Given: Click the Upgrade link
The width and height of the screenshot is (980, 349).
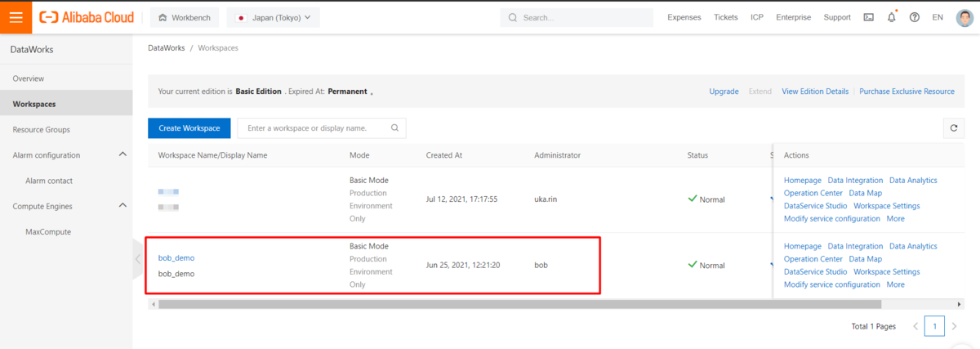Looking at the screenshot, I should point(724,92).
